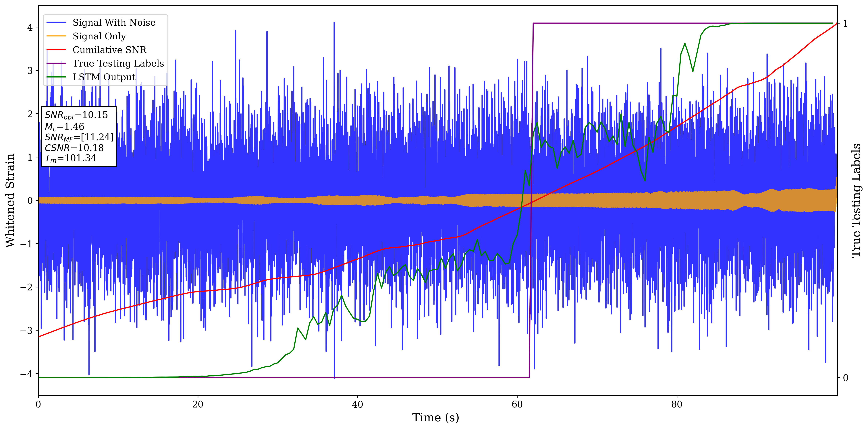Click the 'Time (s)' x-axis label

click(435, 418)
